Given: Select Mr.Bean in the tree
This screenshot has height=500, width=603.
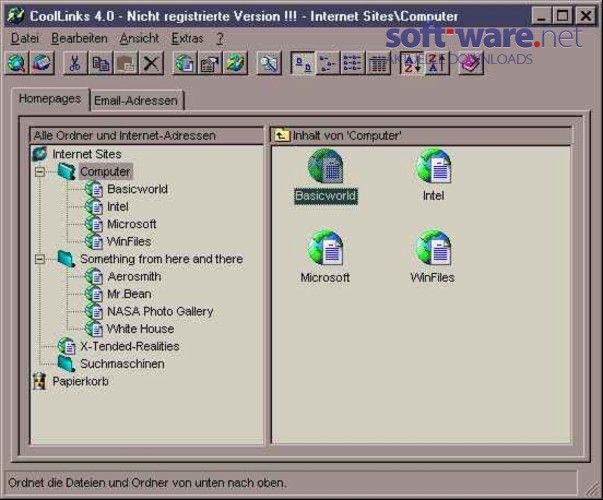Looking at the screenshot, I should (129, 294).
